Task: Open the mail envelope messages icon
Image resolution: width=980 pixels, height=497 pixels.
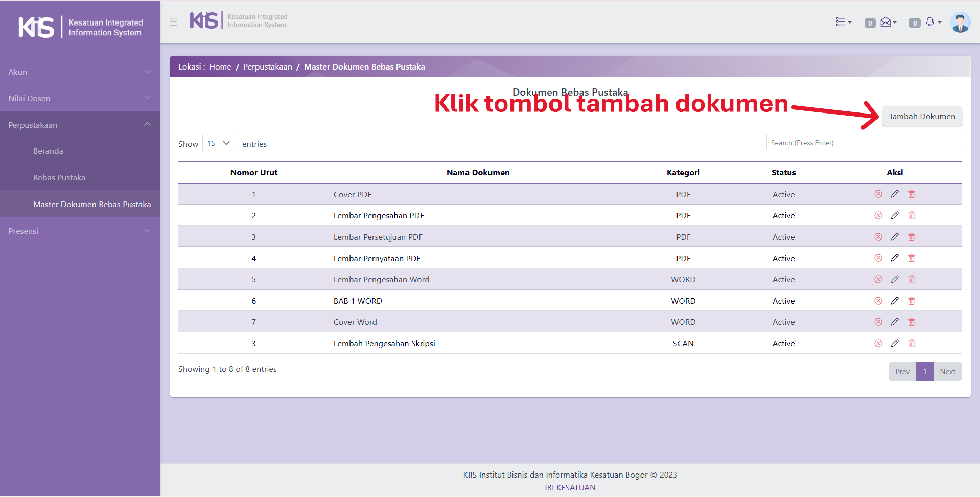Action: [x=888, y=22]
